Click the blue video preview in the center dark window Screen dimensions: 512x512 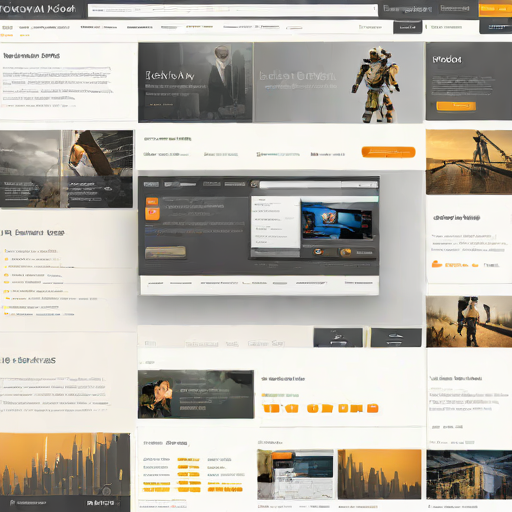click(x=337, y=221)
